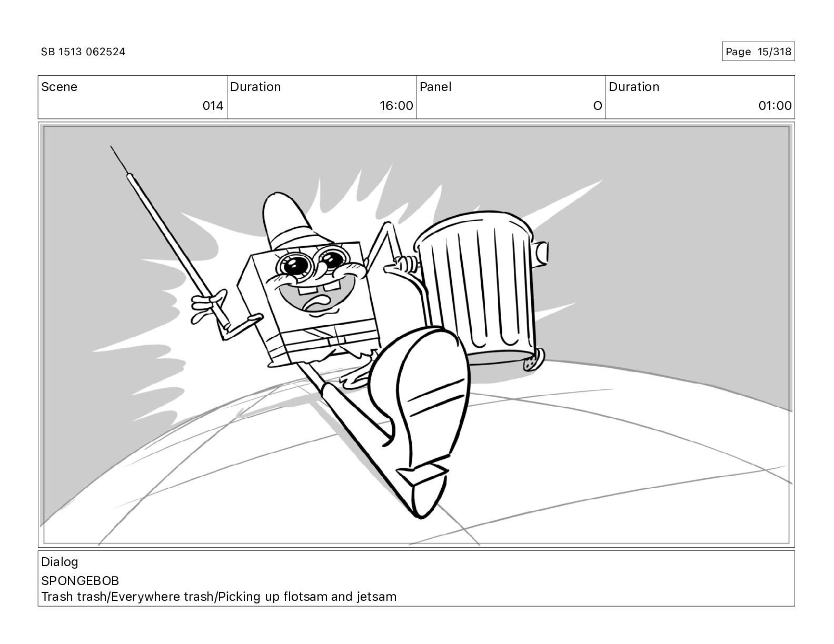Click the 'Page 15/318' indicator box
This screenshot has height=644, width=834.
(x=758, y=52)
